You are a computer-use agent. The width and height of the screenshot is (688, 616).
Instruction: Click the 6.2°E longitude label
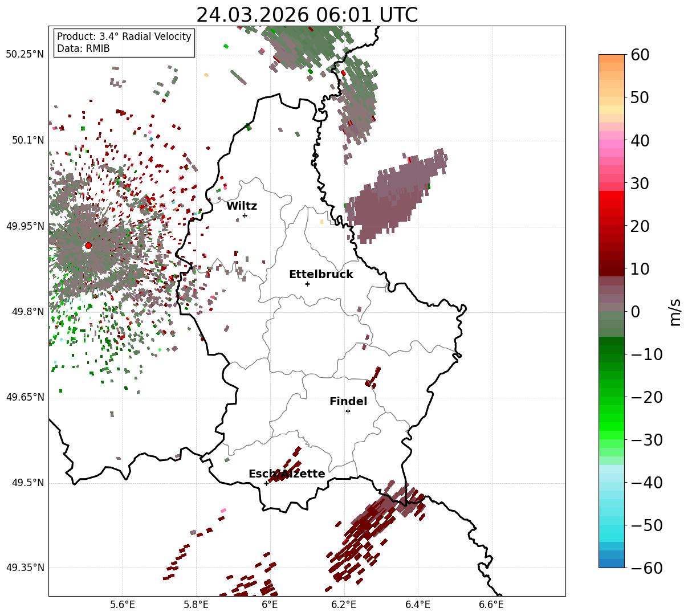point(344,605)
